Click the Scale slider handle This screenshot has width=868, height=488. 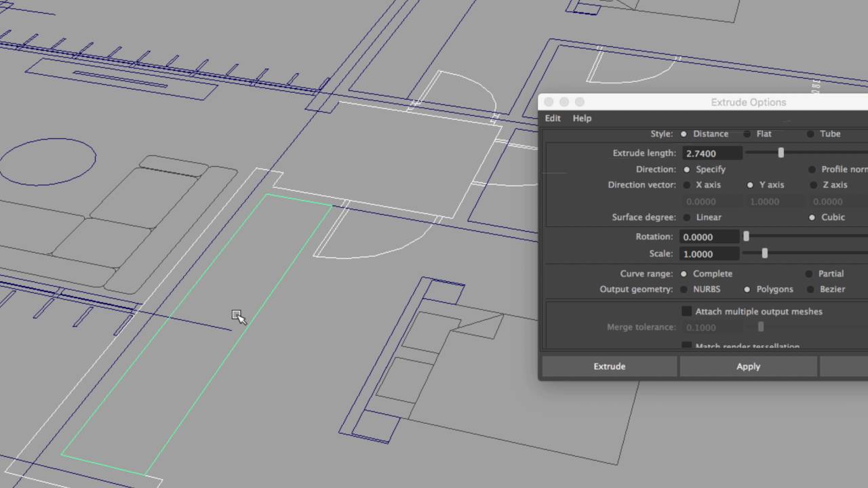765,253
